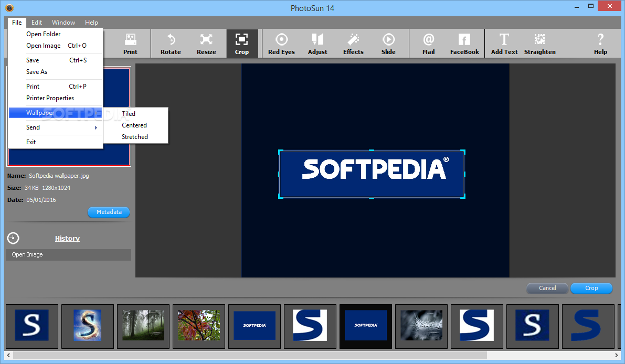Expand the Send submenu

tap(56, 127)
